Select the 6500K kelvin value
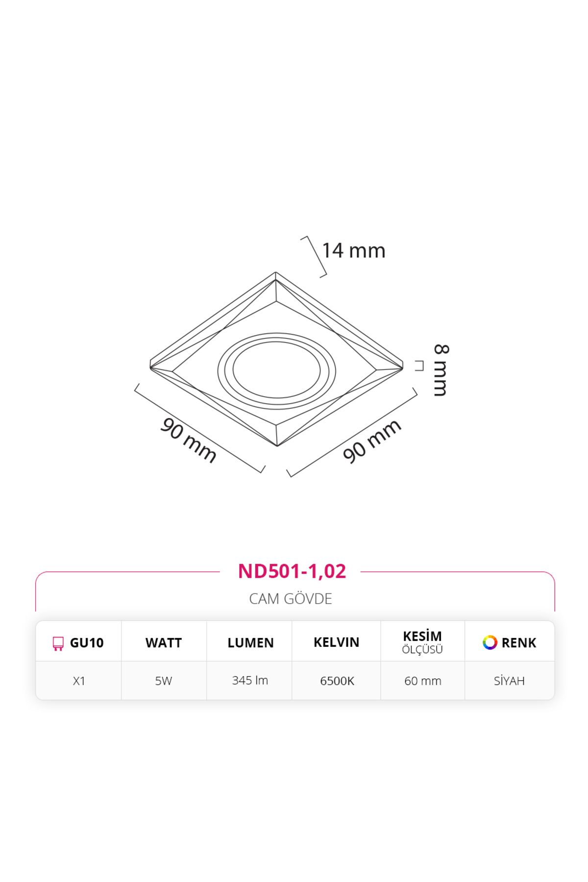588x882 pixels. [x=337, y=681]
